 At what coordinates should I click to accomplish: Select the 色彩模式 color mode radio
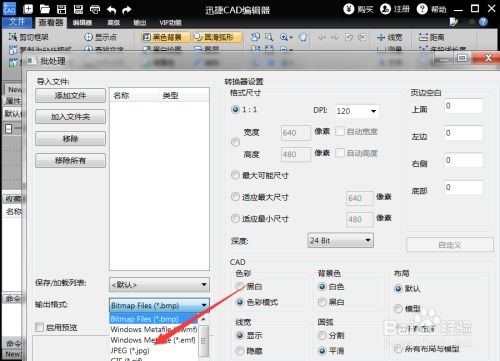click(240, 302)
